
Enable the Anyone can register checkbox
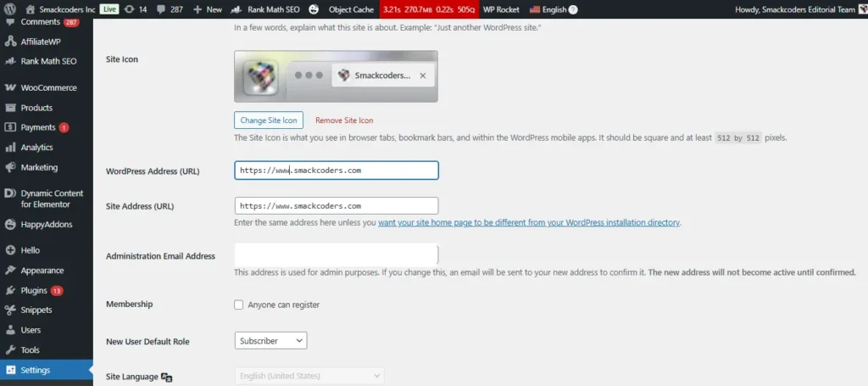click(x=239, y=305)
